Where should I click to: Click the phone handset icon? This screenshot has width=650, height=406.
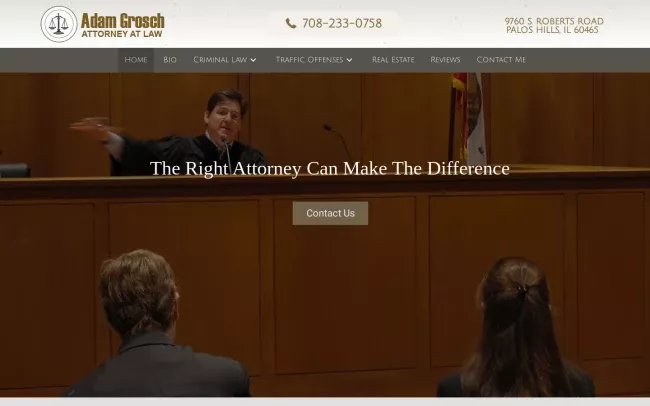(x=291, y=23)
